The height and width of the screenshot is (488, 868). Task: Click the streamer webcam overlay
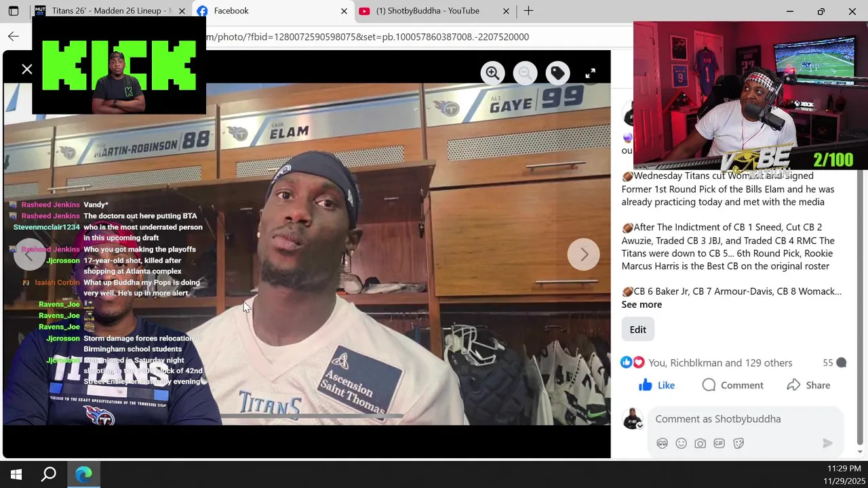(750, 95)
